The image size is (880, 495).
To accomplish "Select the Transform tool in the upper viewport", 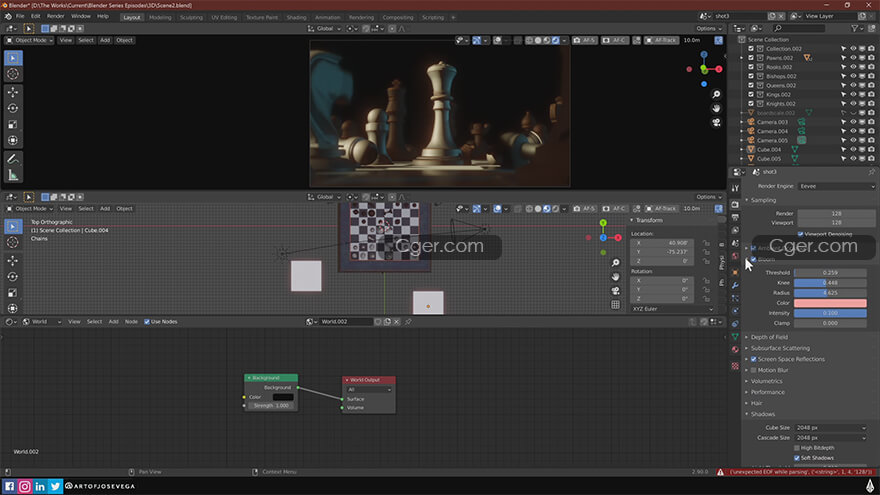I will point(13,140).
